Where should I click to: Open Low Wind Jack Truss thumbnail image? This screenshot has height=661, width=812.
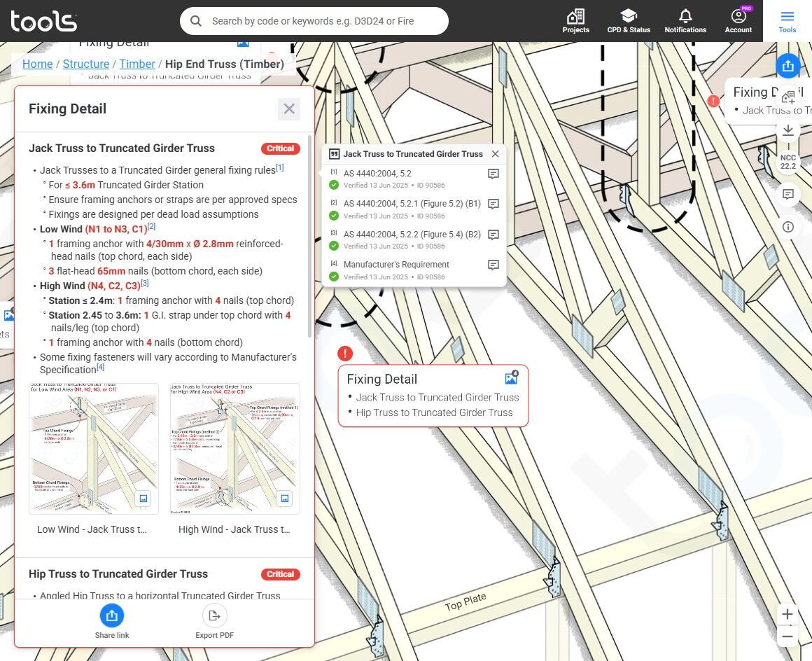coord(94,449)
